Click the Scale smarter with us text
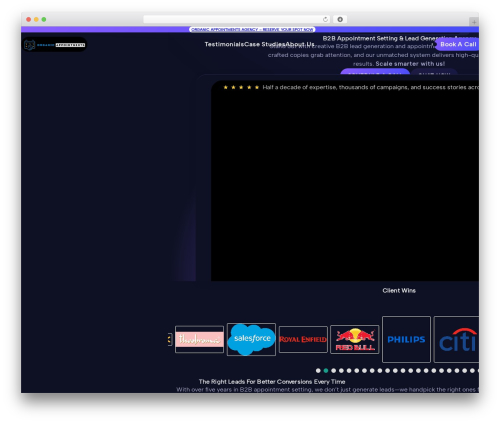The image size is (500, 423). click(x=410, y=64)
